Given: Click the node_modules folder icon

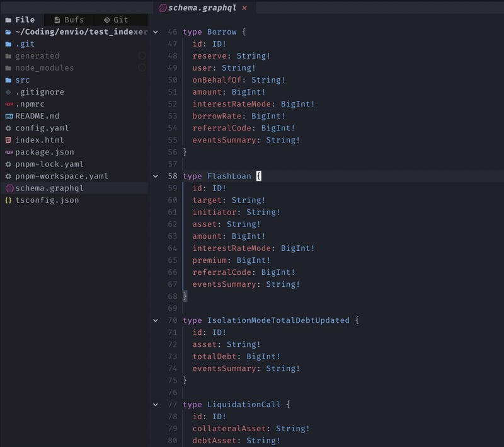Looking at the screenshot, I should pyautogui.click(x=8, y=68).
